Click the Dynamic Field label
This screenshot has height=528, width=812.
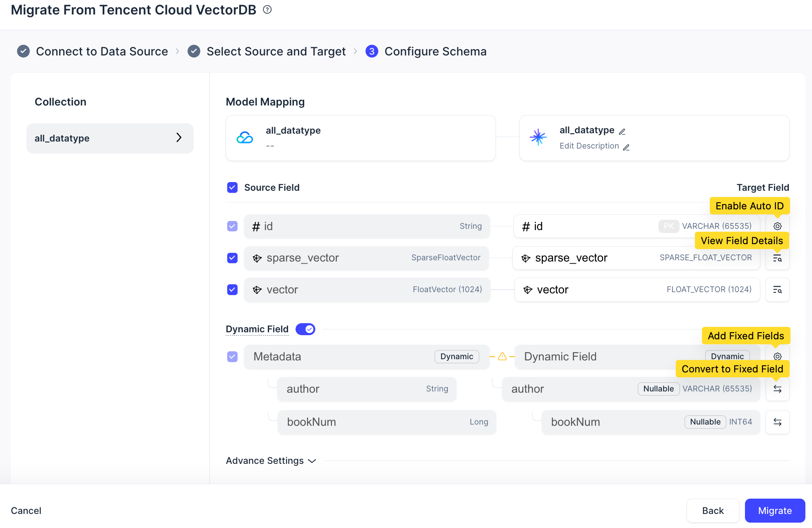tap(257, 329)
